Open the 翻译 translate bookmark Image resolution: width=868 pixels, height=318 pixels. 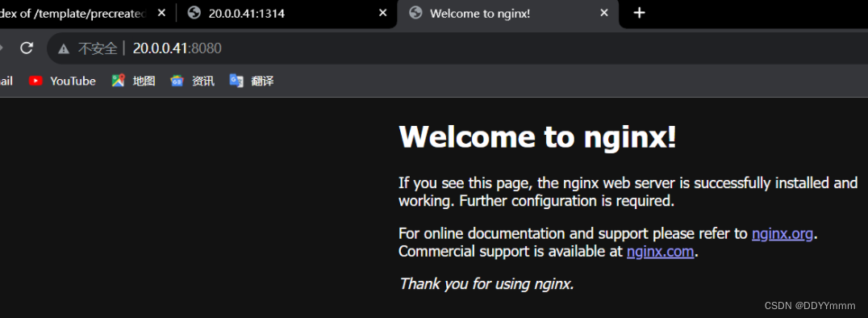pyautogui.click(x=252, y=81)
